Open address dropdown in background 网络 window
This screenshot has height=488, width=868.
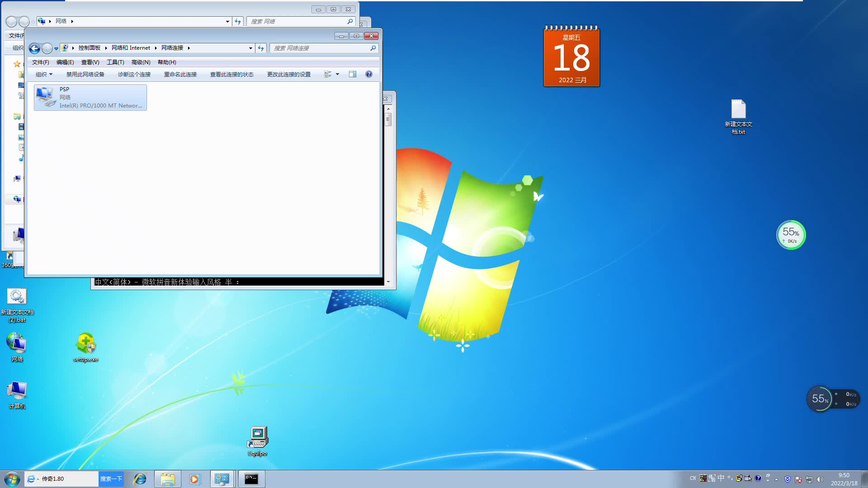coord(227,21)
